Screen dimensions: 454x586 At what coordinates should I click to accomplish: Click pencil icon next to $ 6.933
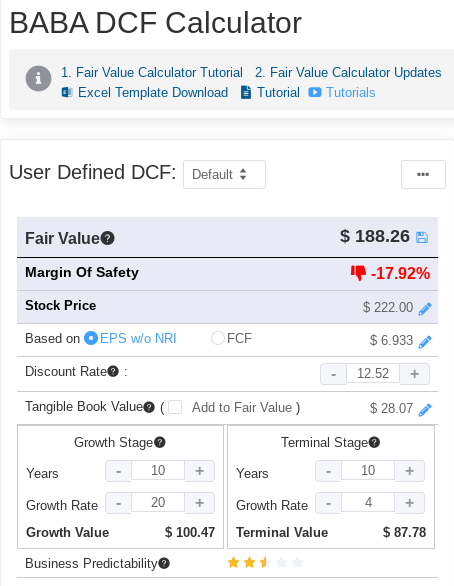tap(425, 342)
